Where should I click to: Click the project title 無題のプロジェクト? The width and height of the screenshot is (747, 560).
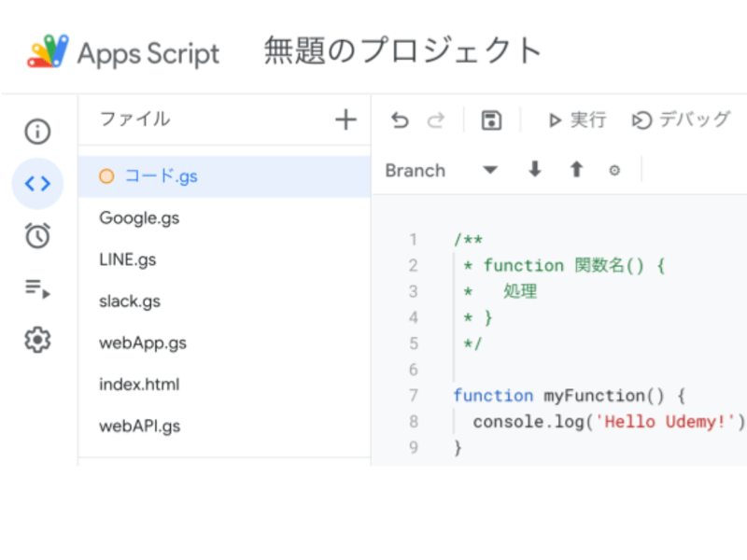[403, 50]
